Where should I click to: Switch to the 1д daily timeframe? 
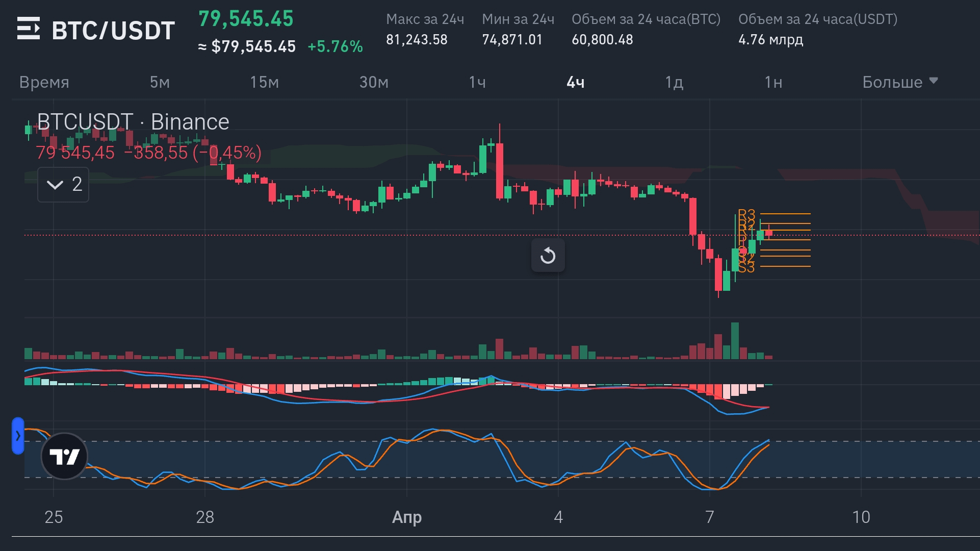click(674, 82)
